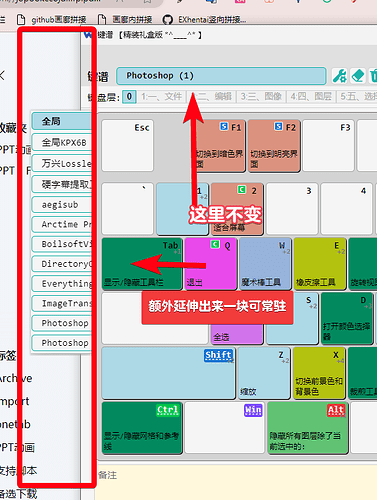Click the S key cell

(305, 318)
